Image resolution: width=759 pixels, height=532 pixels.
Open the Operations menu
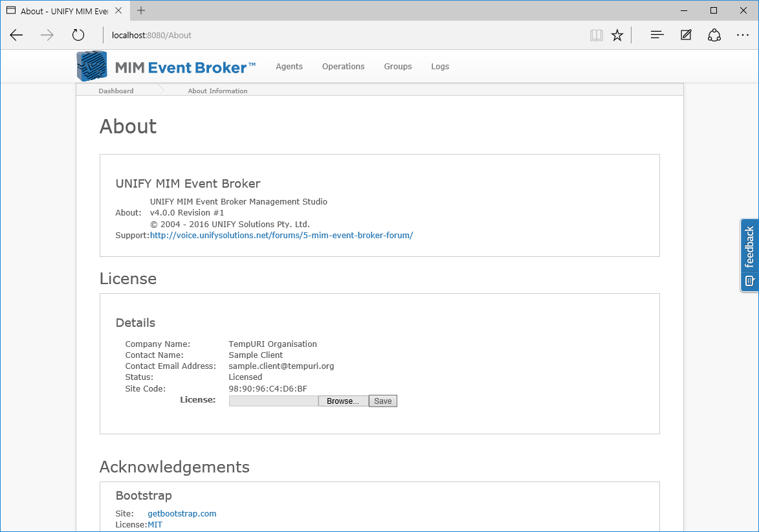pyautogui.click(x=343, y=66)
